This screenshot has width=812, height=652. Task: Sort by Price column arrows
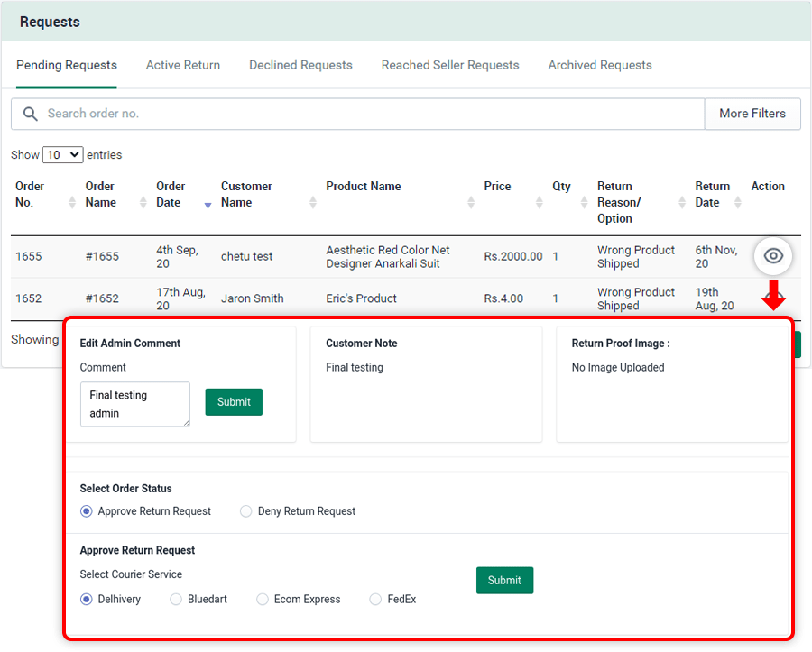tap(539, 203)
